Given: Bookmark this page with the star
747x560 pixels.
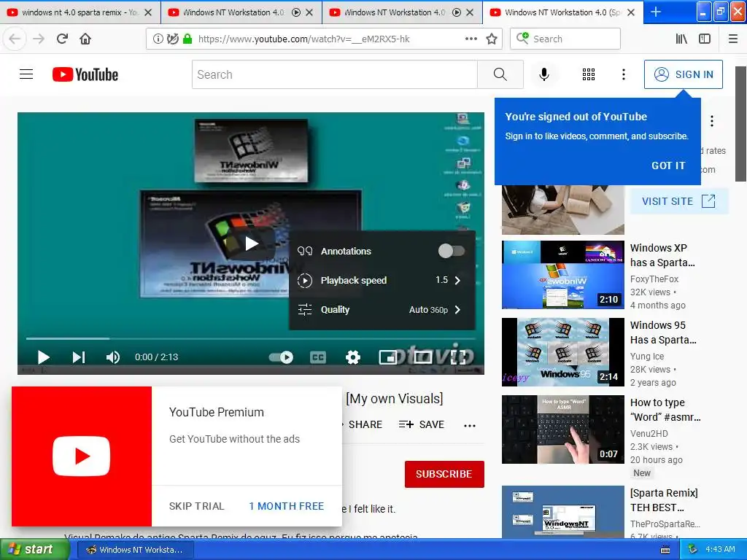Looking at the screenshot, I should pos(492,39).
